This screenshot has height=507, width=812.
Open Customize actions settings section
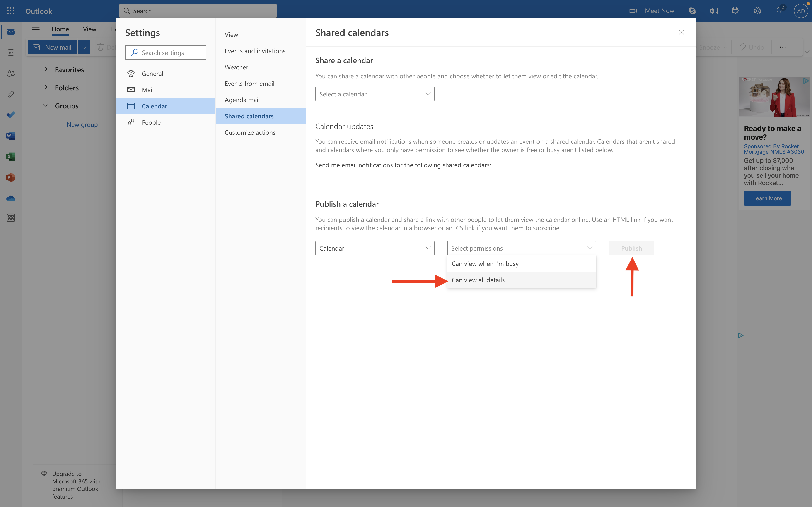(250, 132)
